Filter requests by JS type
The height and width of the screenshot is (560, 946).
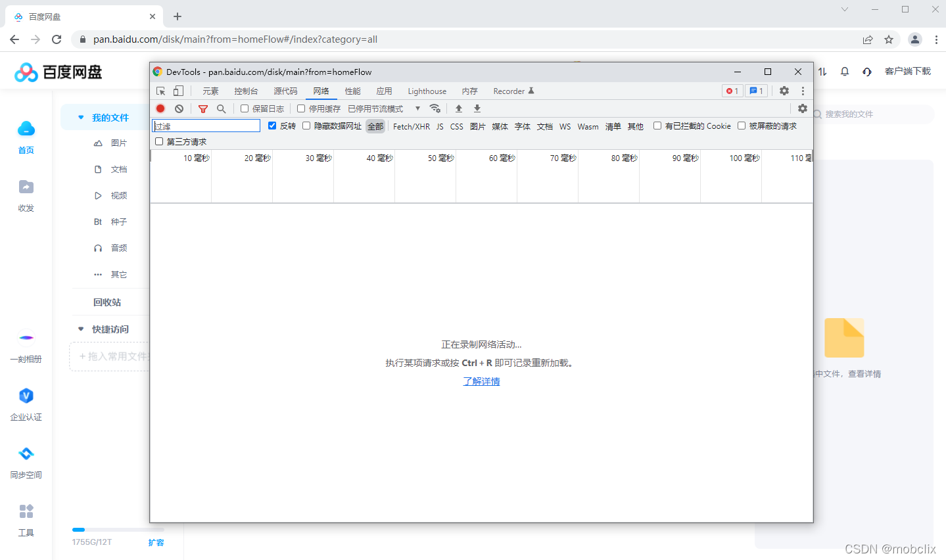click(440, 126)
